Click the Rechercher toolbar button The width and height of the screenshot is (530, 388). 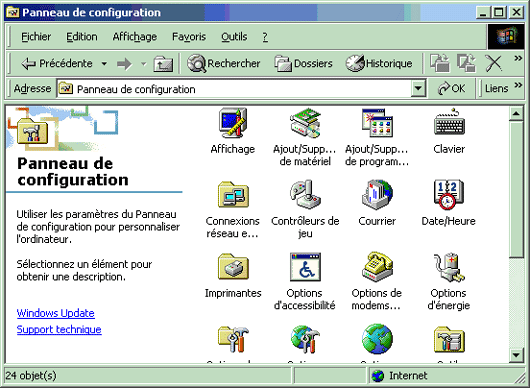point(224,63)
